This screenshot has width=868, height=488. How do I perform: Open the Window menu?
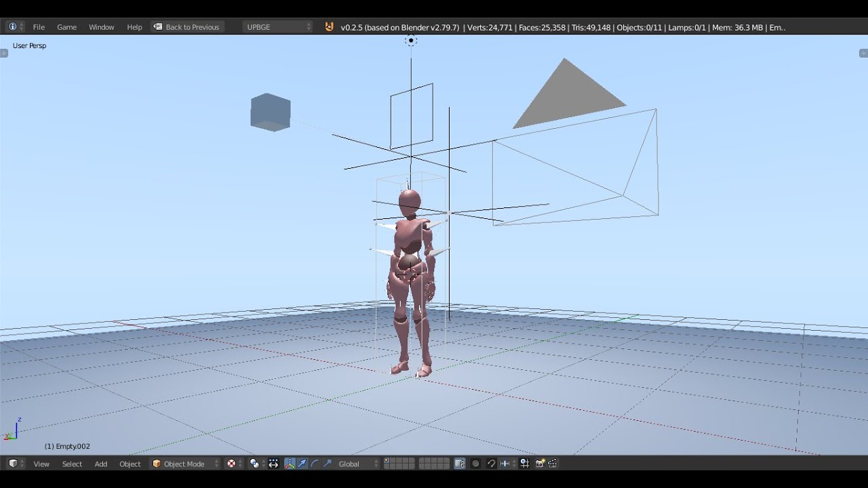click(101, 27)
